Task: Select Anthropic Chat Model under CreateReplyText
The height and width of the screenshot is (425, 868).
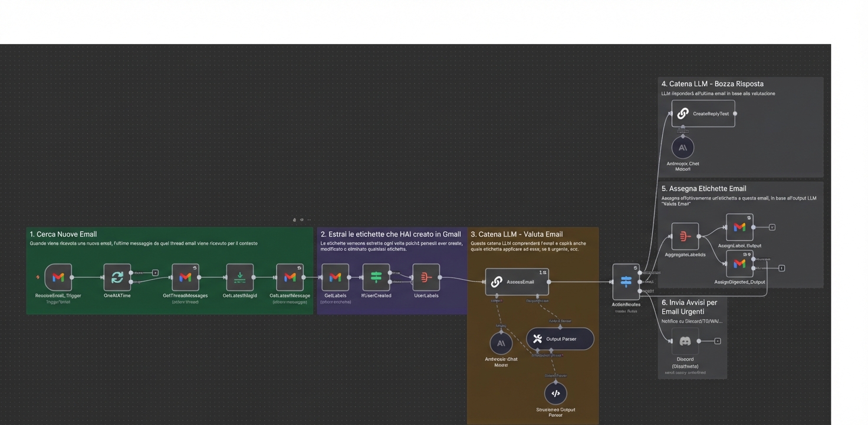Action: (x=682, y=148)
